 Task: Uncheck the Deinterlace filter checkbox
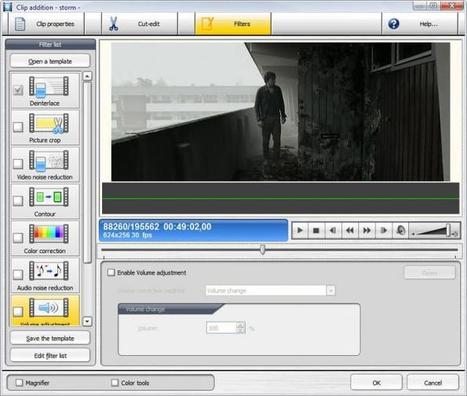[18, 90]
